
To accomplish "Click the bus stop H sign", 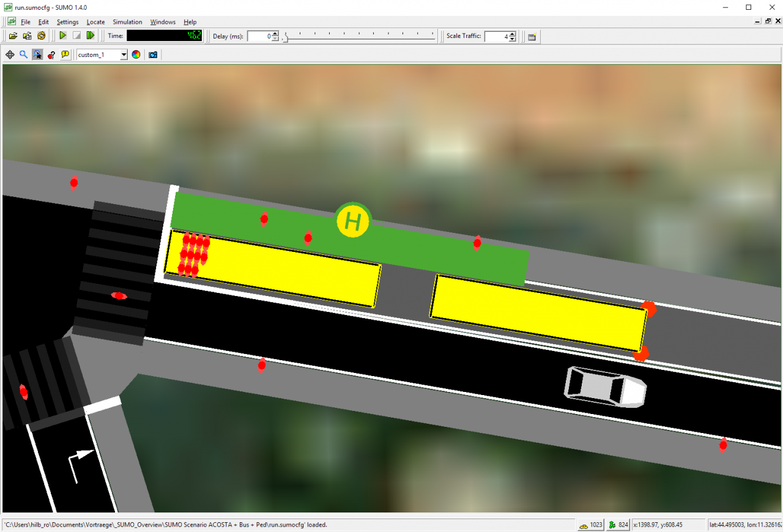I will pos(353,220).
